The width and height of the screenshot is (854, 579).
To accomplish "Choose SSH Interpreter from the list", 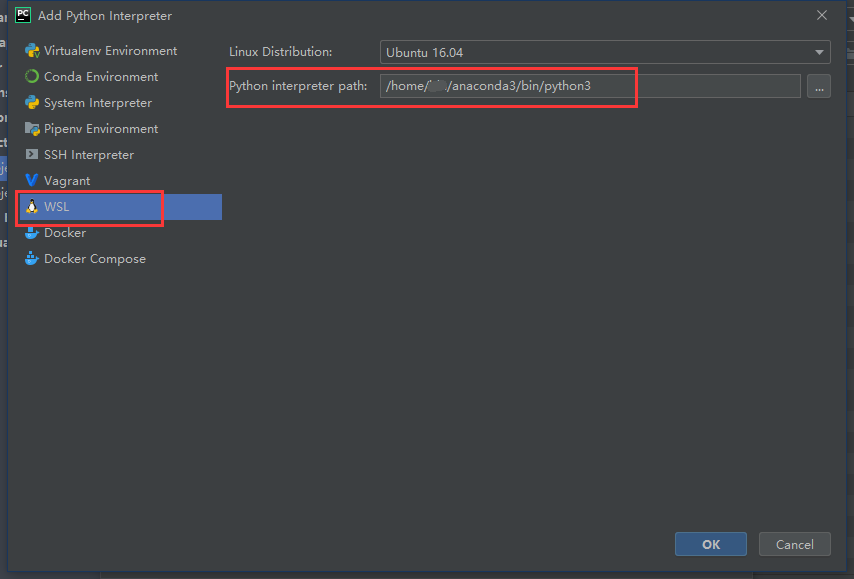I will tap(89, 154).
